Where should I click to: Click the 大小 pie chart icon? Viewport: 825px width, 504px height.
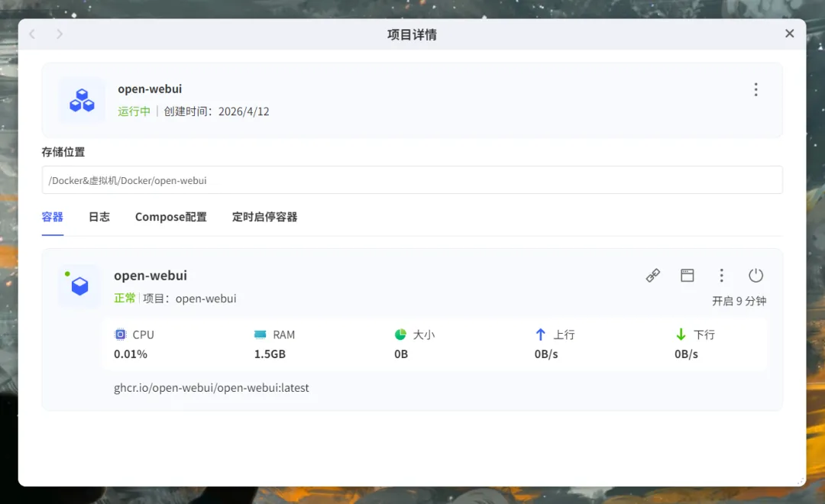tap(400, 334)
